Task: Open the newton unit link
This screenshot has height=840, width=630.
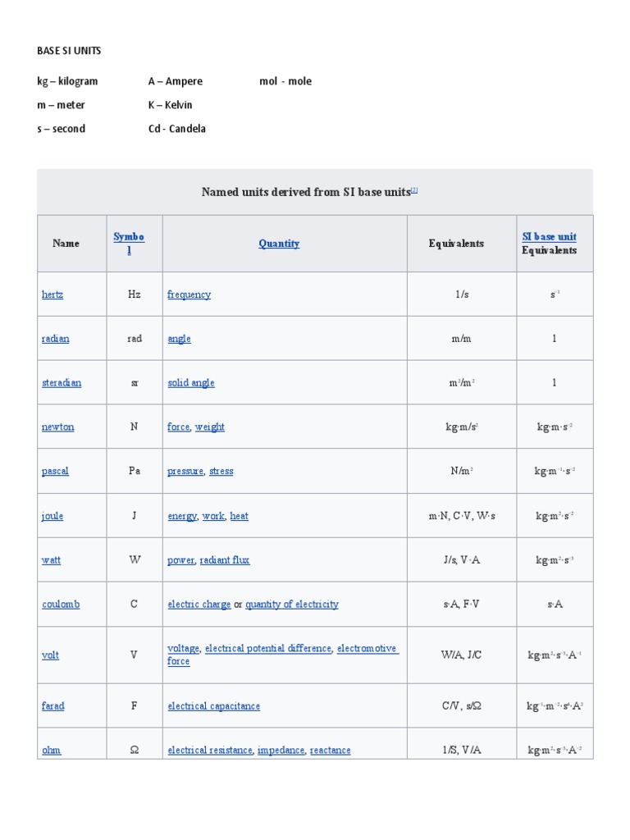Action: [x=57, y=427]
